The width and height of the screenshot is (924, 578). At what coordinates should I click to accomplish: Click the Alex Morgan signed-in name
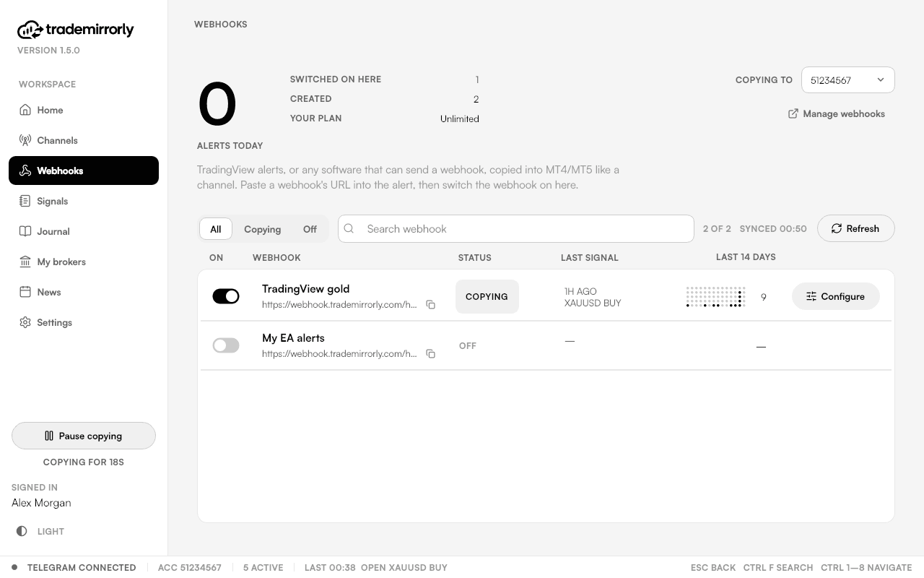pyautogui.click(x=41, y=503)
